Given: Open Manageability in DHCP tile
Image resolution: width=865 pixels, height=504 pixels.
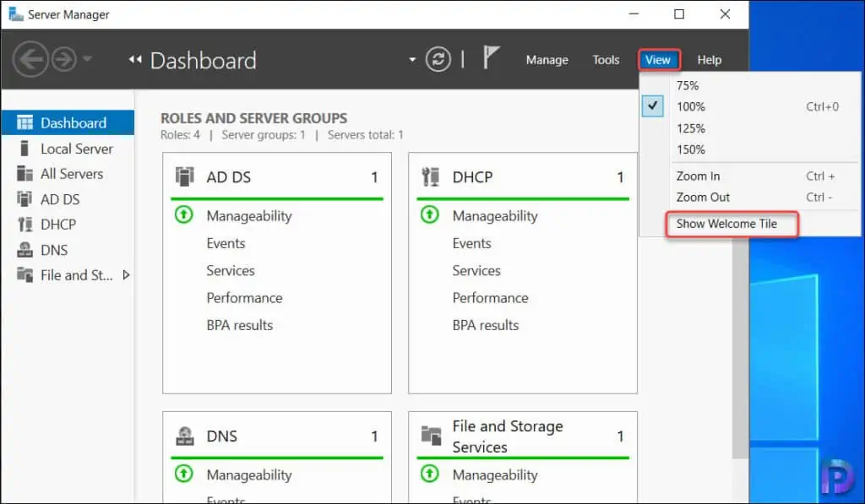Looking at the screenshot, I should 495,216.
